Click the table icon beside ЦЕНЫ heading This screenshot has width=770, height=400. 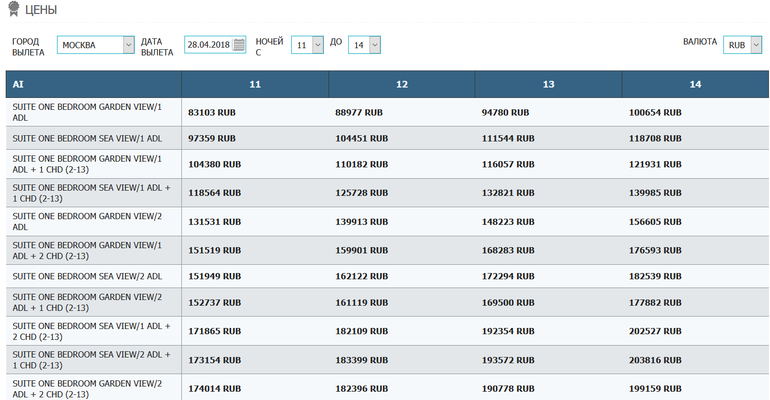click(13, 10)
